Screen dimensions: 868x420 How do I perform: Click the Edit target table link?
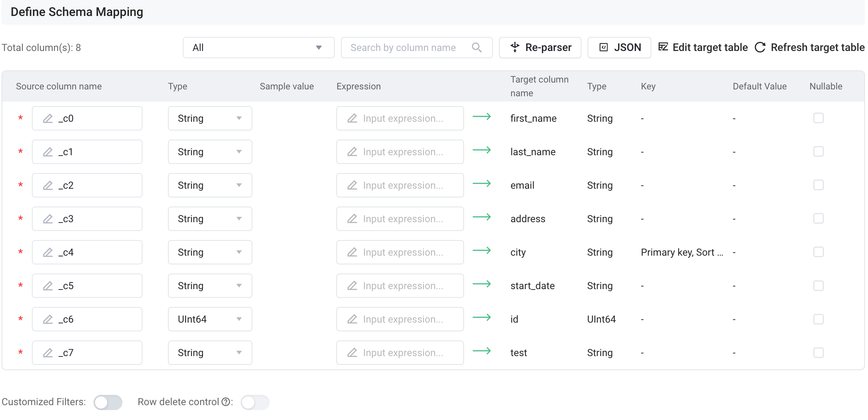(x=710, y=48)
